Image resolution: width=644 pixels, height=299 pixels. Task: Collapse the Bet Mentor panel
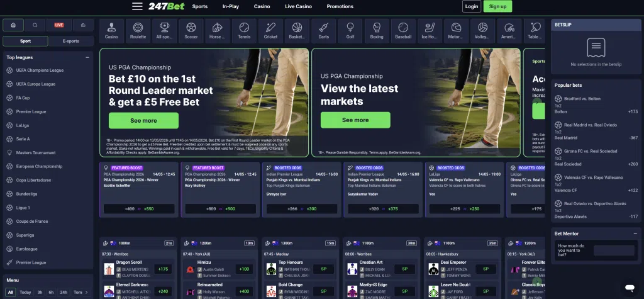tap(635, 234)
